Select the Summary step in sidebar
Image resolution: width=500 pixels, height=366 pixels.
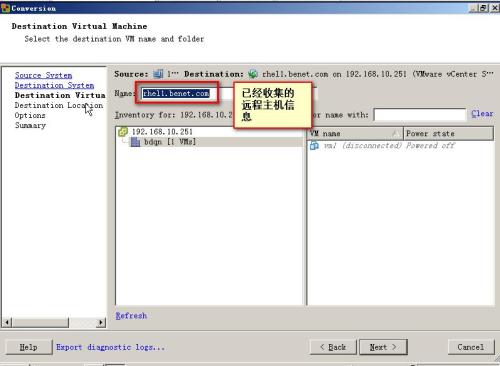click(30, 125)
